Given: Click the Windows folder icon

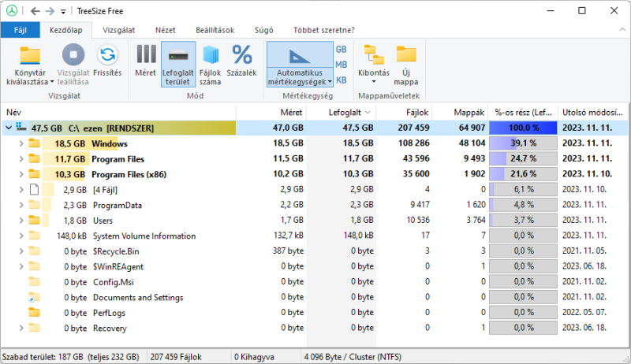Looking at the screenshot, I should (34, 143).
